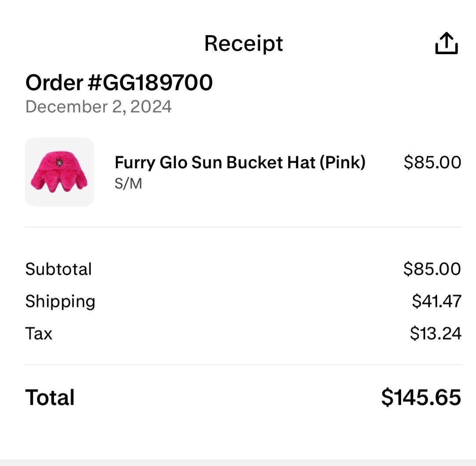The height and width of the screenshot is (466, 476).
Task: Click the Subtotal label text
Action: tap(59, 269)
